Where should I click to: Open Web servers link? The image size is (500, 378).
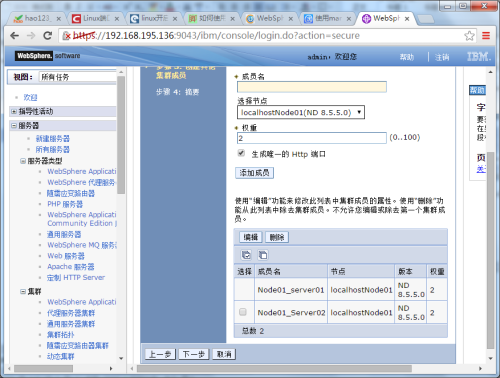pyautogui.click(x=66, y=256)
